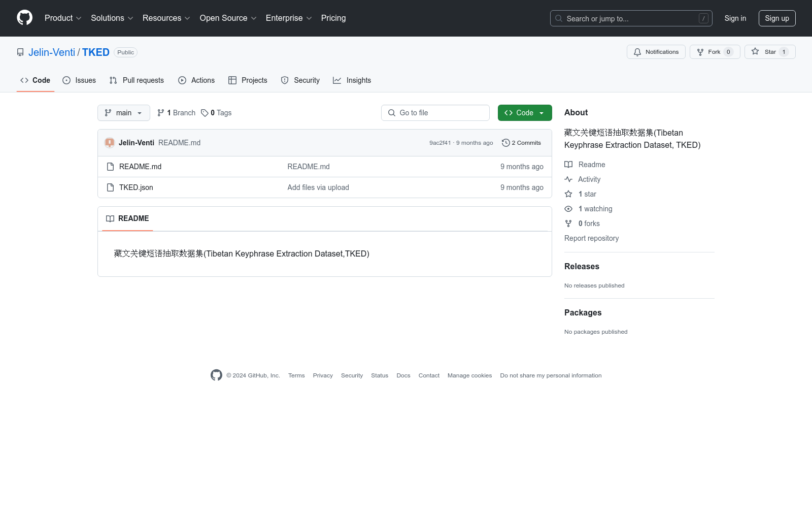Open the TKED.json file
The width and height of the screenshot is (812, 508).
(x=136, y=187)
